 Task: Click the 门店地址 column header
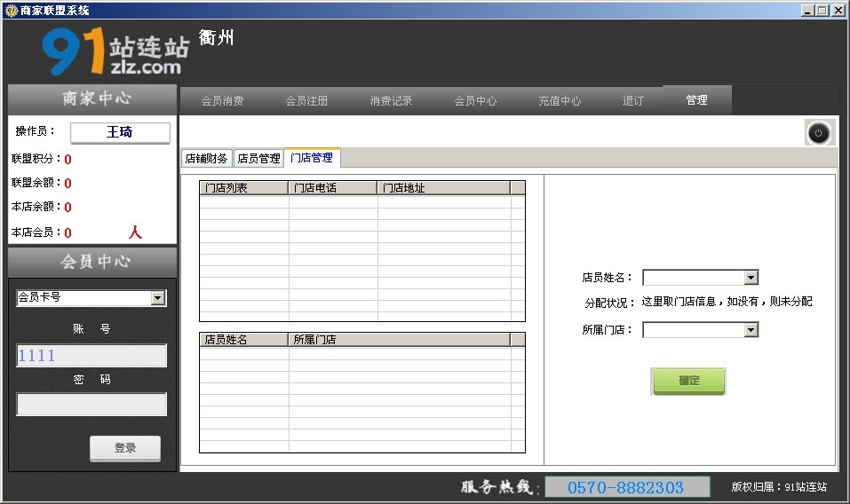tap(443, 188)
